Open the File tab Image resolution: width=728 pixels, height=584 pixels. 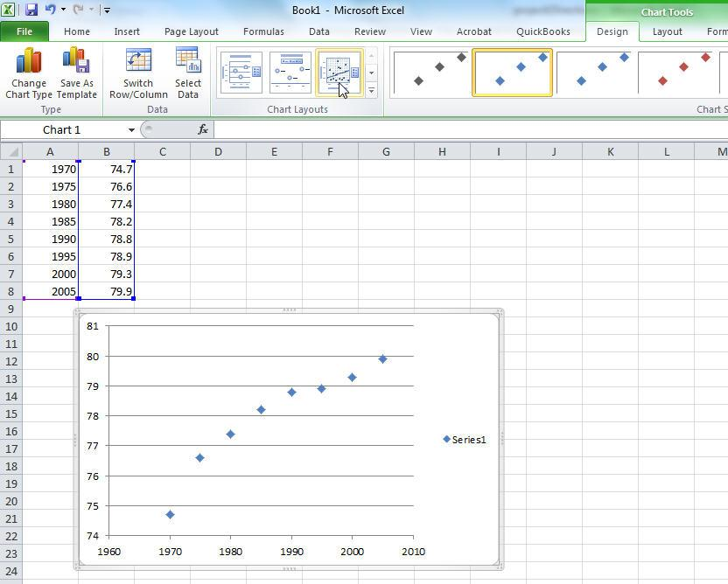tap(24, 31)
